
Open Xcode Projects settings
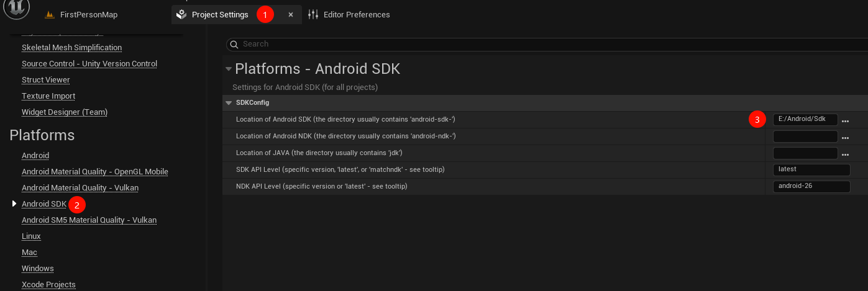point(48,285)
